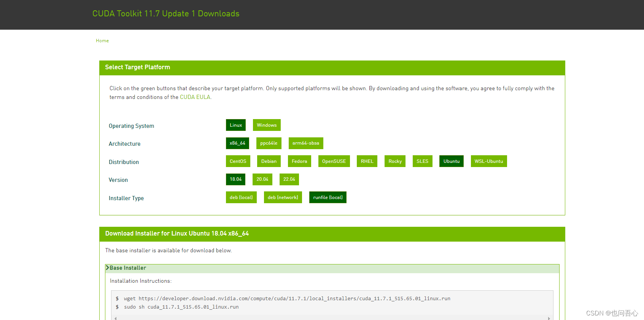Viewport: 644px width, 320px height.
Task: Pick the Fedora distribution
Action: (x=299, y=161)
